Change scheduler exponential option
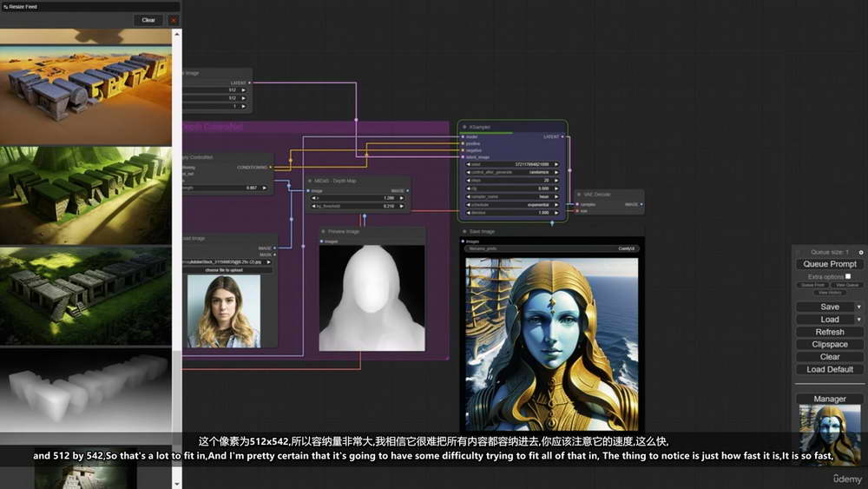Viewport: 868px width, 489px height. click(x=512, y=205)
